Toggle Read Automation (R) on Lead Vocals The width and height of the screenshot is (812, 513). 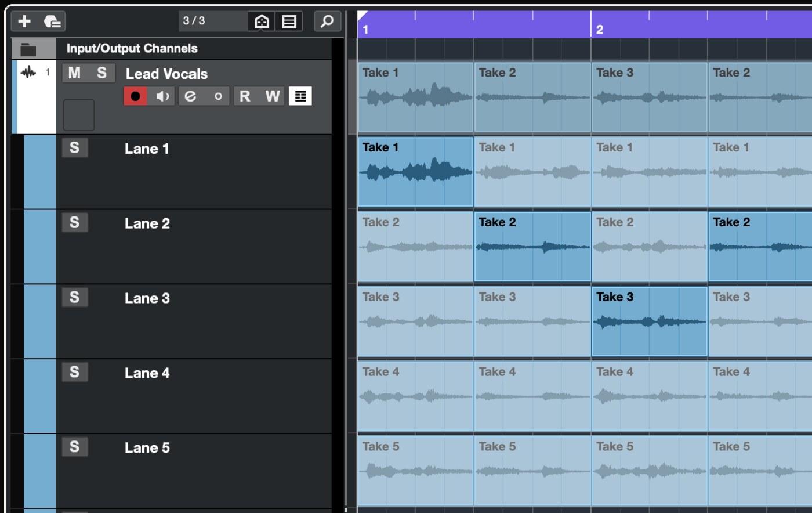click(245, 96)
